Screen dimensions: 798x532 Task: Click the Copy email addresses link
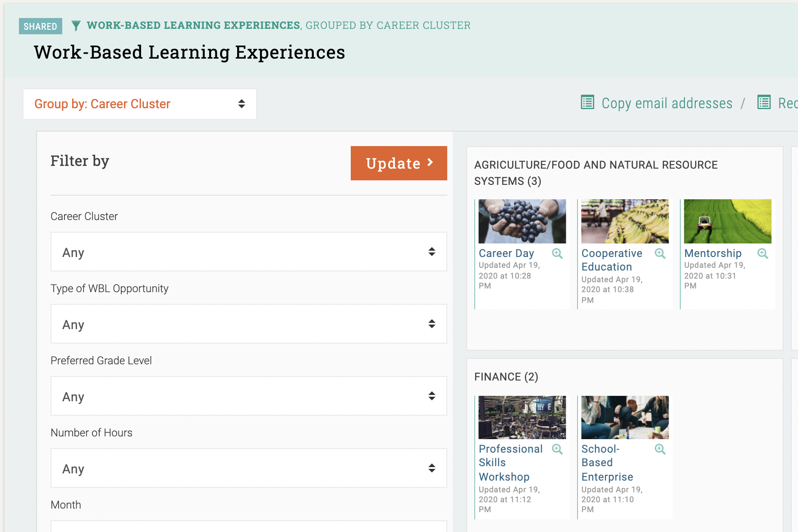[x=666, y=103]
